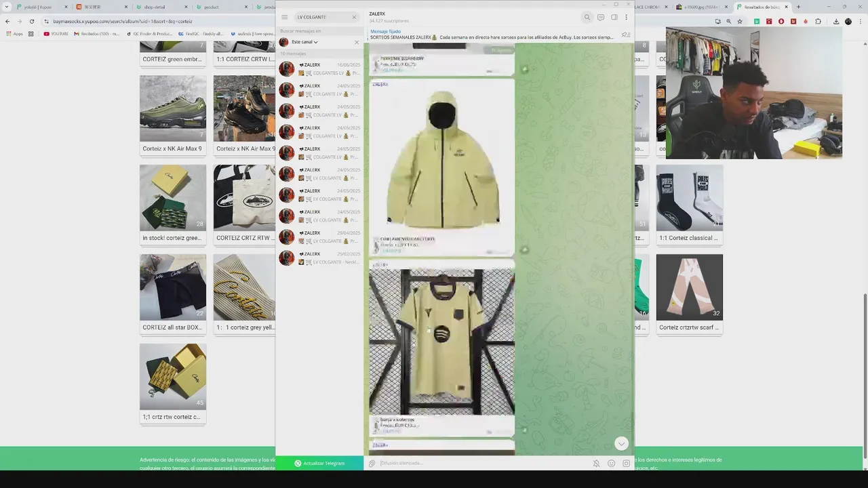Open Corteiz crtzrtw scarf album
The height and width of the screenshot is (488, 868).
(690, 294)
